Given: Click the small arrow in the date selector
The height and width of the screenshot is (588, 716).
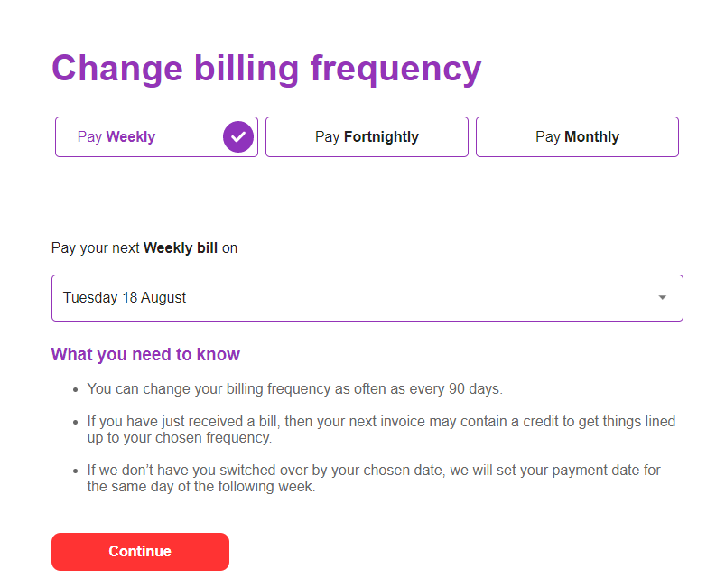Looking at the screenshot, I should tap(662, 298).
